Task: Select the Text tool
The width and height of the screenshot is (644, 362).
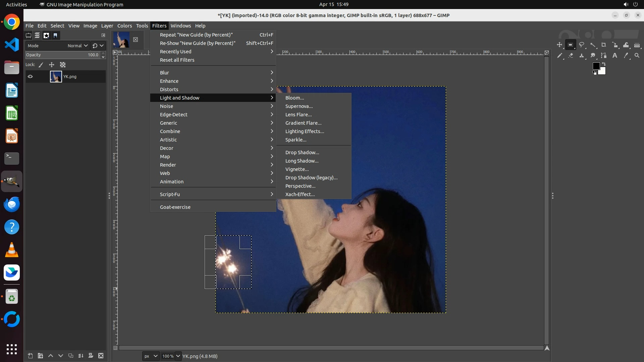Action: tap(615, 56)
